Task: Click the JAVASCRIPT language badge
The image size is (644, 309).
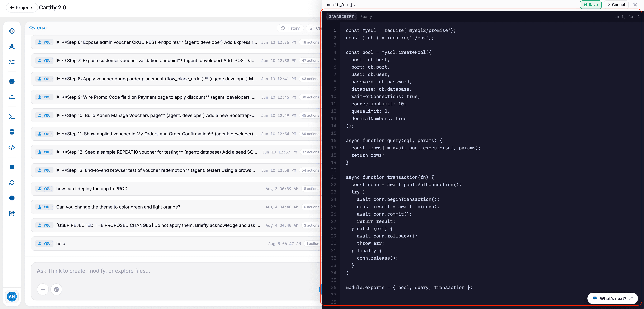Action: pyautogui.click(x=341, y=16)
